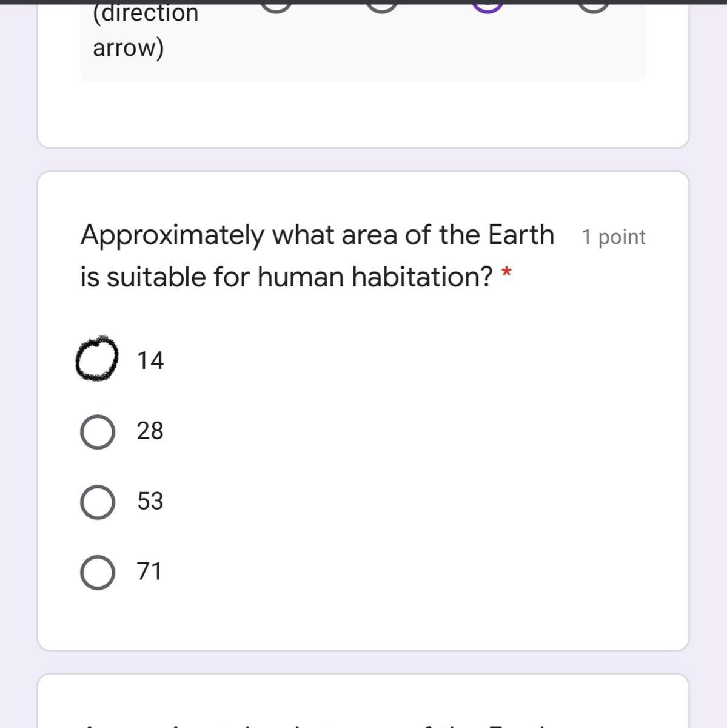
Task: Select last radio in direction arrow row
Action: [593, 5]
